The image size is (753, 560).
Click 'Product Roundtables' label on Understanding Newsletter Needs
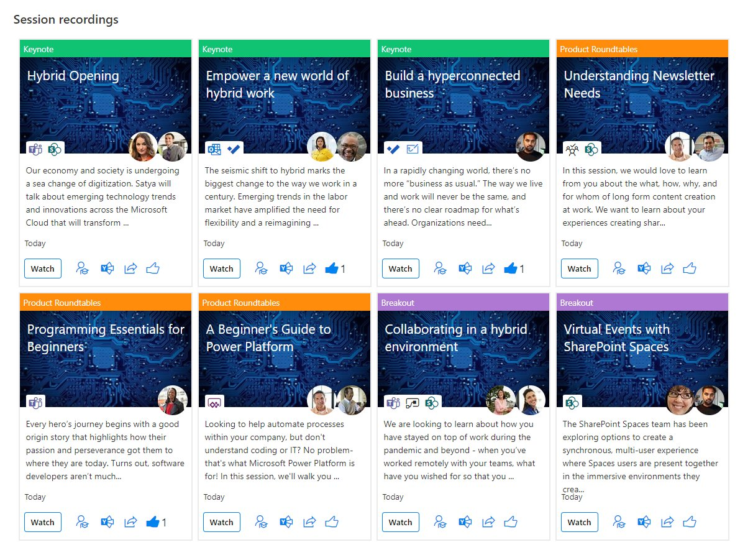[x=599, y=49]
